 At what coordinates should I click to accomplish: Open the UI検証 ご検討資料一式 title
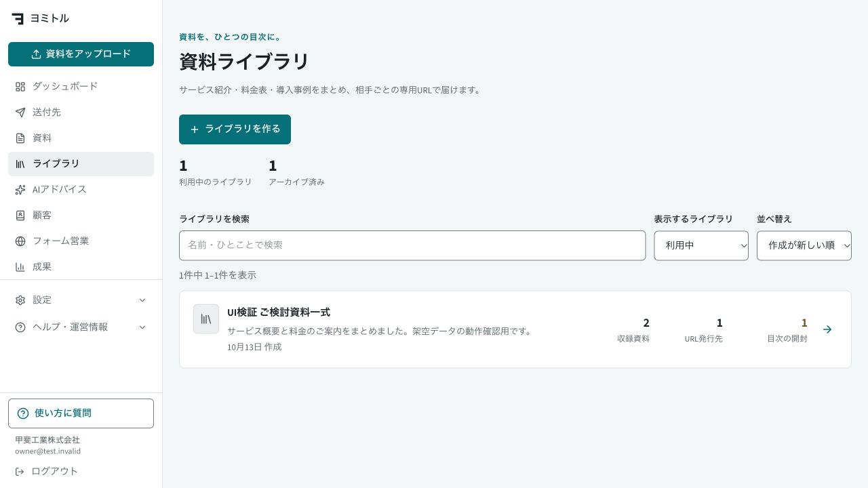[279, 312]
